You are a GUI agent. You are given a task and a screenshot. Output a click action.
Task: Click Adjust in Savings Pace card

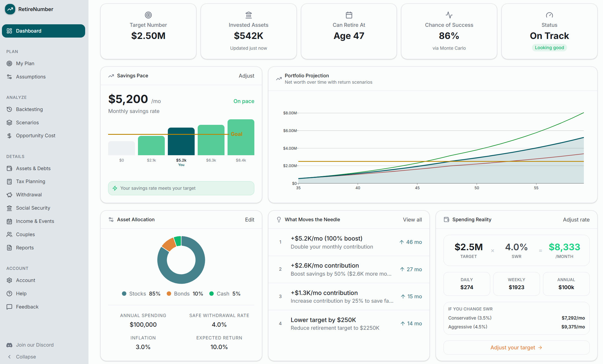[x=246, y=76]
